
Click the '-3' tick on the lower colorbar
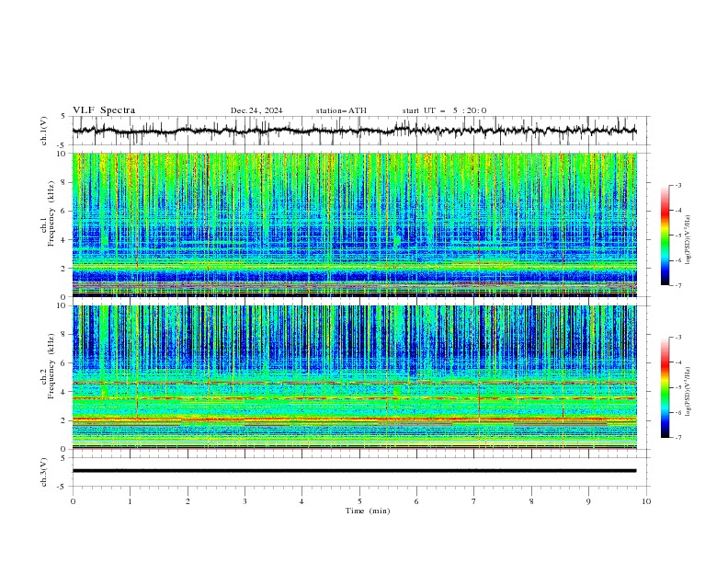(x=678, y=338)
